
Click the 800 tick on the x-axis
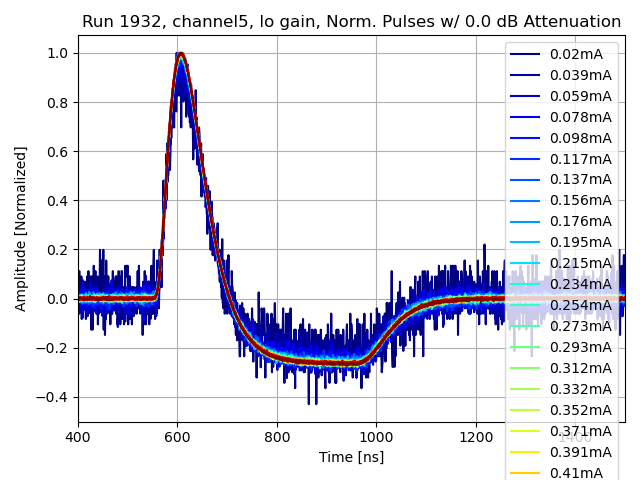277,437
